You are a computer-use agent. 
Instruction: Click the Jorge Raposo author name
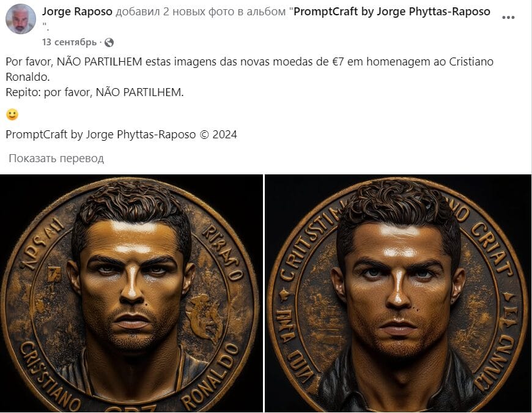click(x=77, y=12)
